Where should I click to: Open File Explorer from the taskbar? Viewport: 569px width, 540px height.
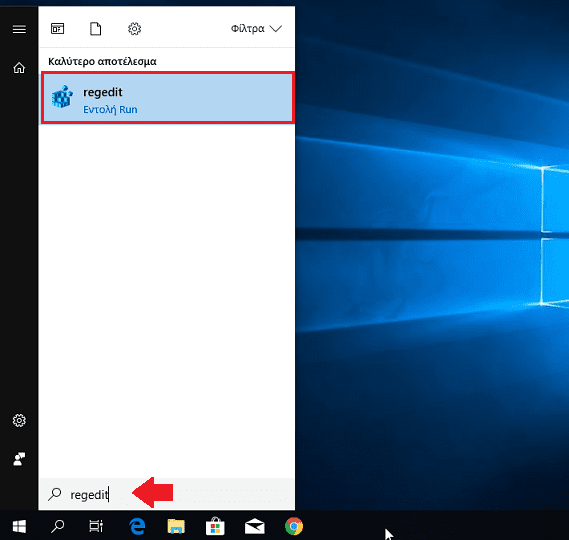click(x=176, y=526)
